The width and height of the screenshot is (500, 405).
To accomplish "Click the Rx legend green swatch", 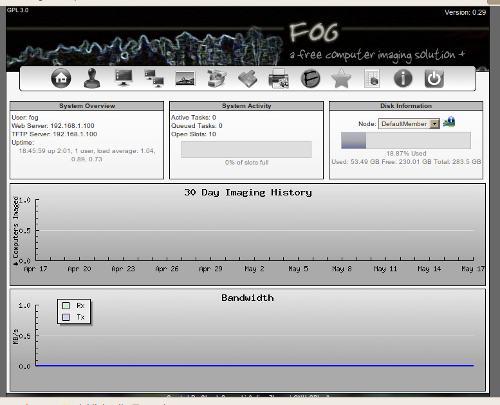I will [x=66, y=305].
